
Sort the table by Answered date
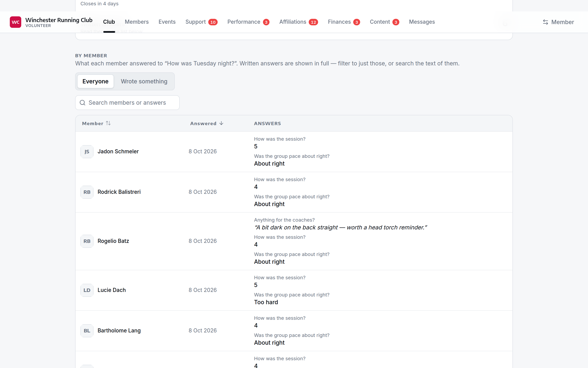click(207, 123)
